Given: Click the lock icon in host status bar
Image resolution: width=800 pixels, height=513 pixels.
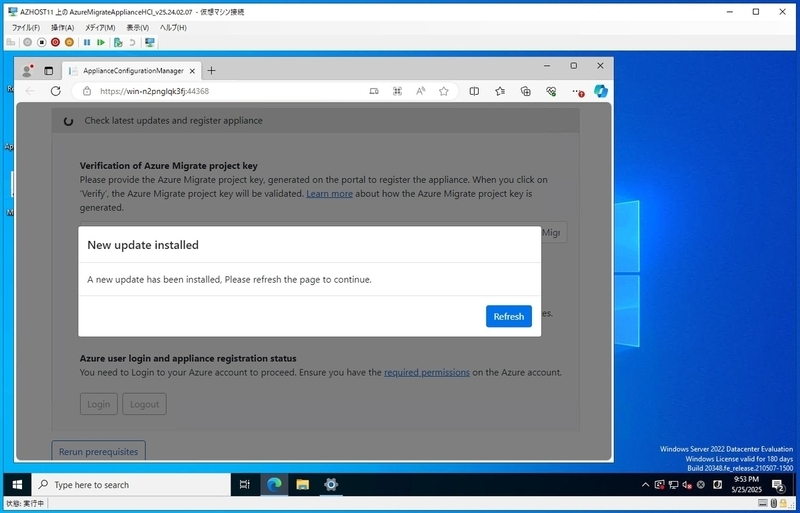Looking at the screenshot, I should pyautogui.click(x=783, y=503).
